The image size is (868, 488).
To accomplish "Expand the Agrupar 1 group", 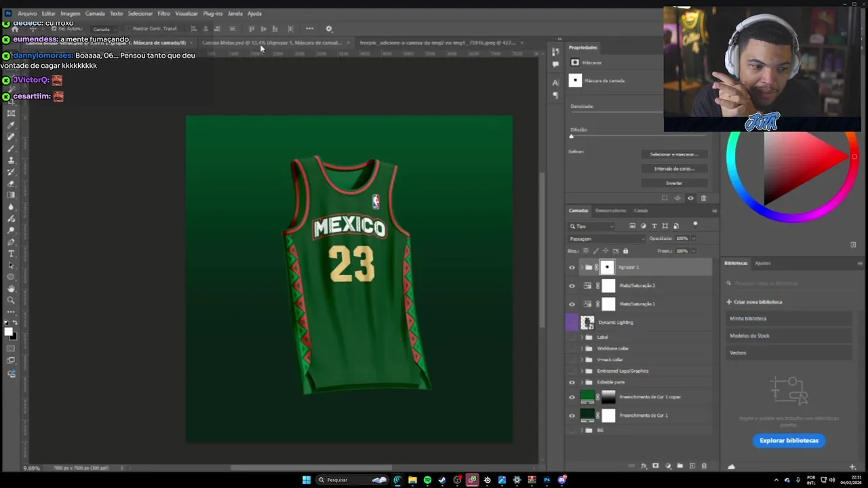I will click(x=581, y=267).
